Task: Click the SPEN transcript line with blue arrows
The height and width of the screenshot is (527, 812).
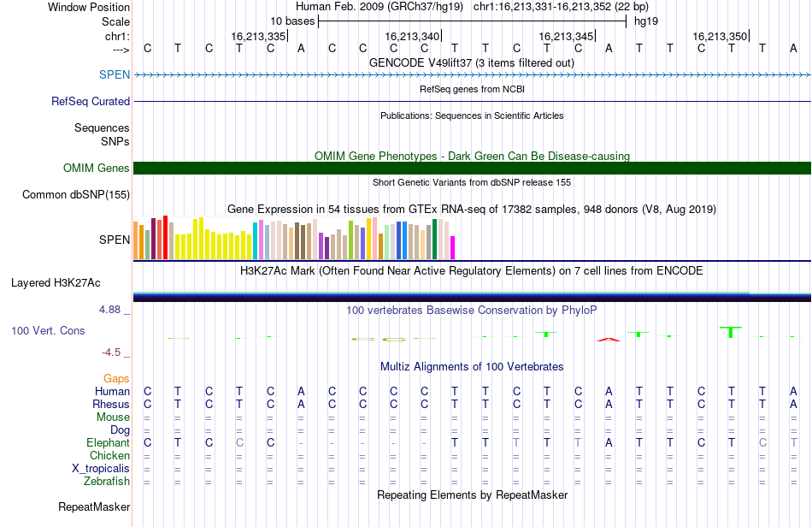Action: (473, 75)
